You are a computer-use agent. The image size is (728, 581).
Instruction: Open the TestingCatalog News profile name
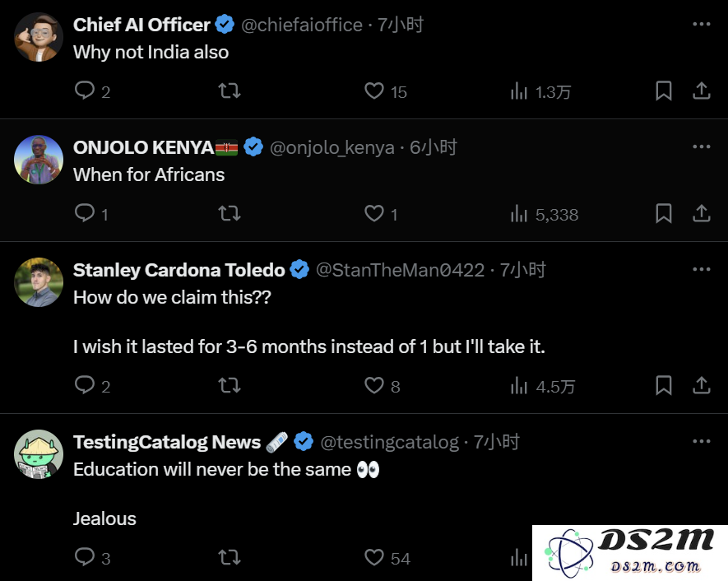point(167,442)
